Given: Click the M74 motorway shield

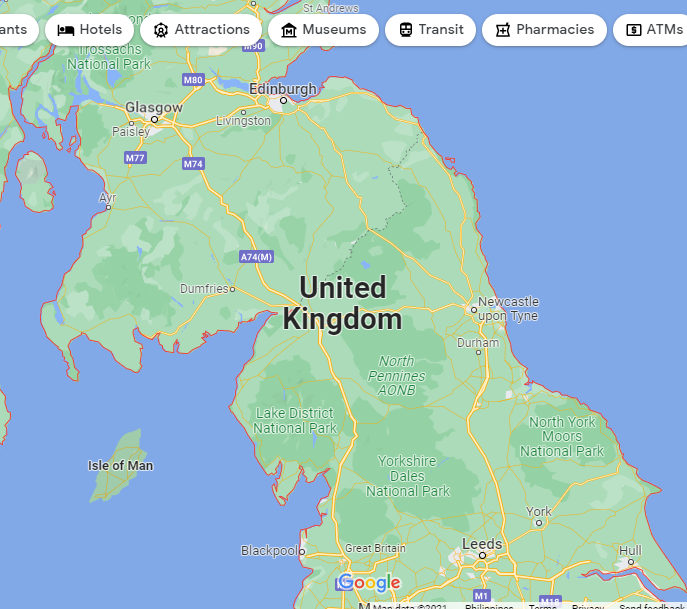Looking at the screenshot, I should pos(193,164).
